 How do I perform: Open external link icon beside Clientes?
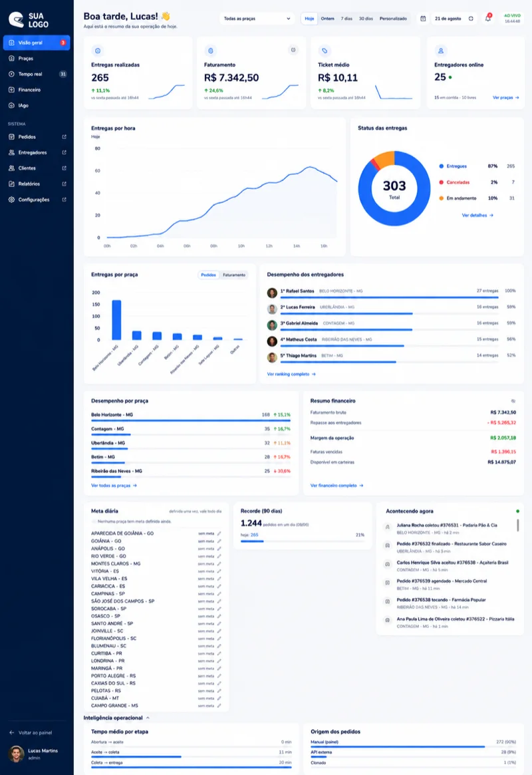point(65,168)
